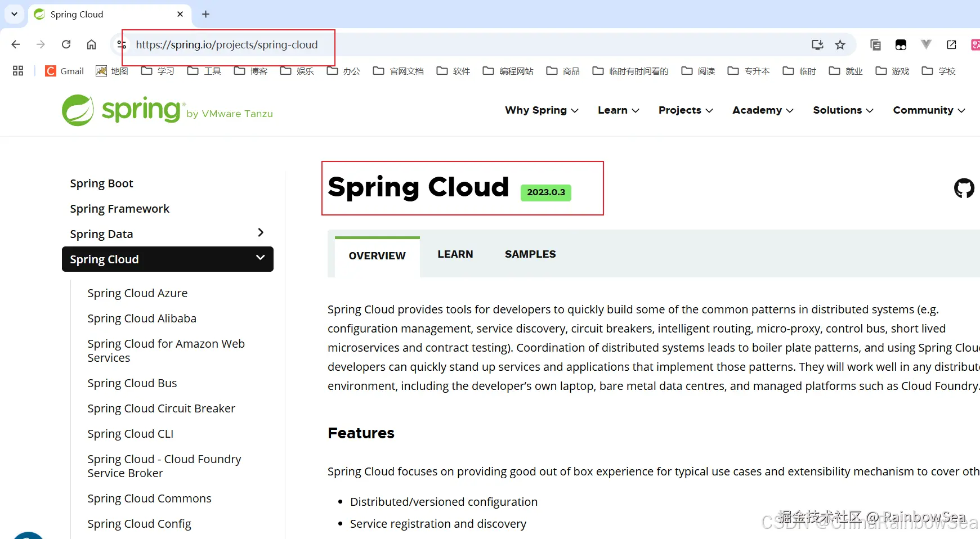Open 官网文档 bookmark folder
980x539 pixels.
point(399,71)
